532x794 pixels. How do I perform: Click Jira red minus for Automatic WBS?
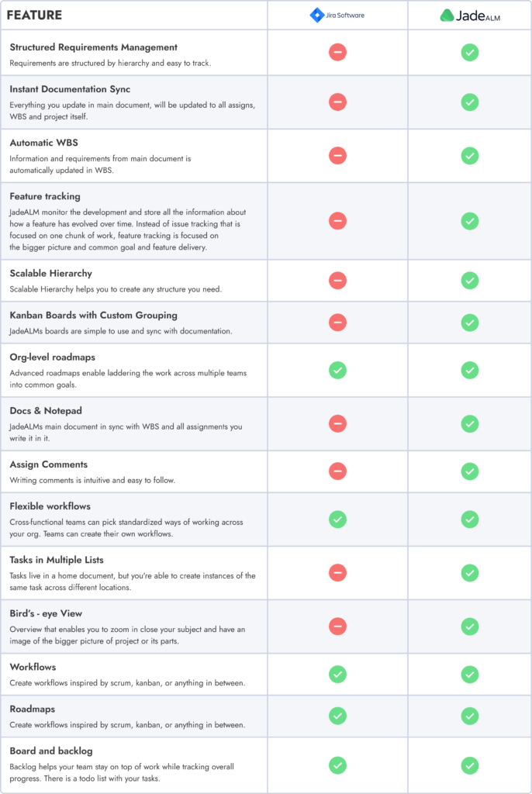point(337,155)
